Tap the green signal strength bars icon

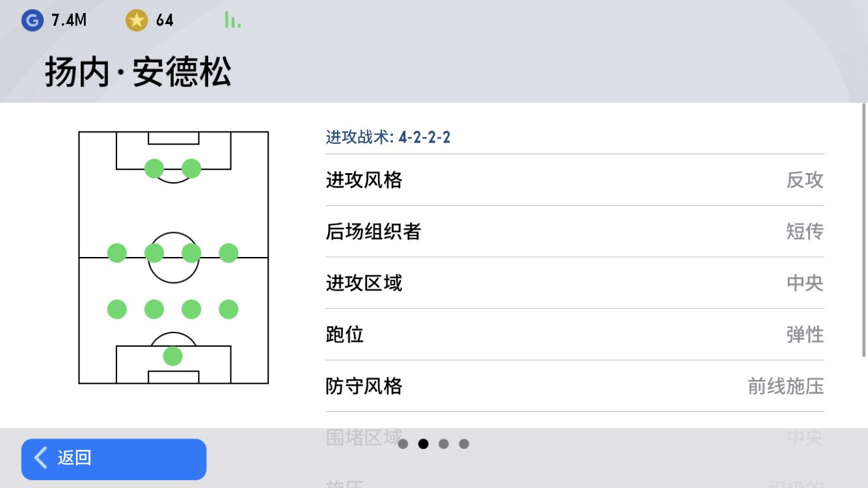coord(232,20)
